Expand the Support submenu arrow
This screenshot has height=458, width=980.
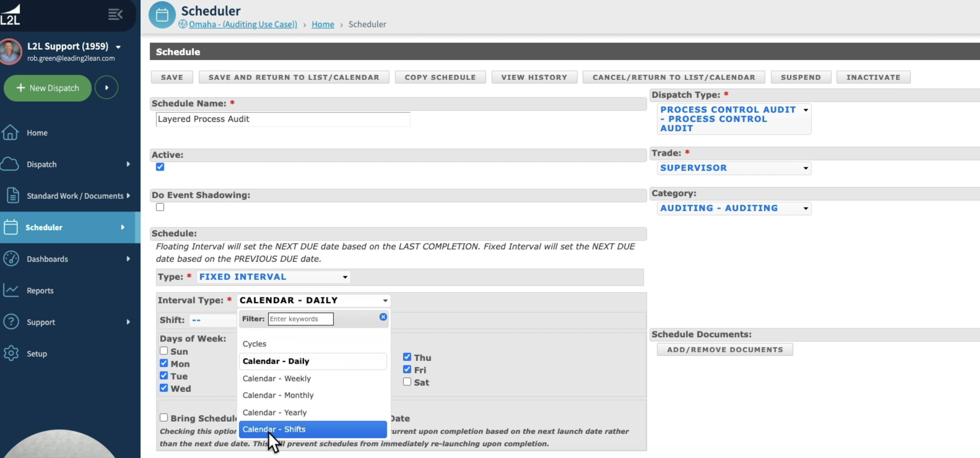pyautogui.click(x=128, y=322)
